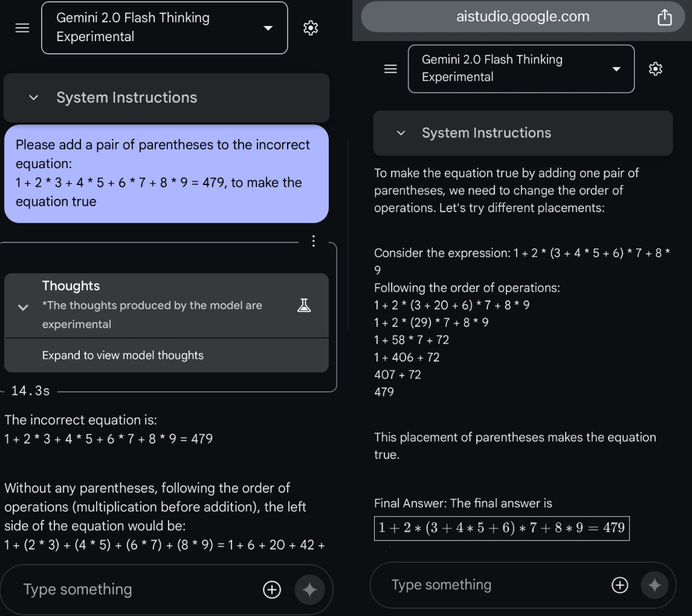Hit the sparkle run button in the right panel

pyautogui.click(x=655, y=585)
